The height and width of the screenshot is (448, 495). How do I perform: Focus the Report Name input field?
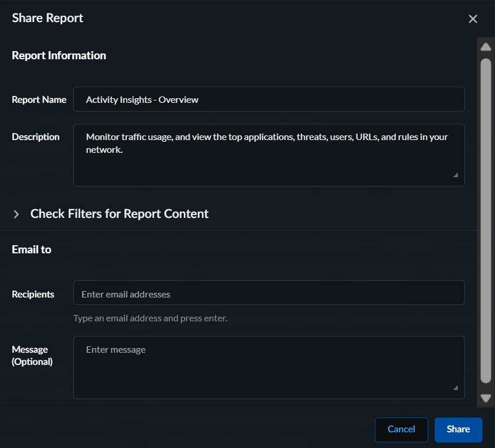269,99
